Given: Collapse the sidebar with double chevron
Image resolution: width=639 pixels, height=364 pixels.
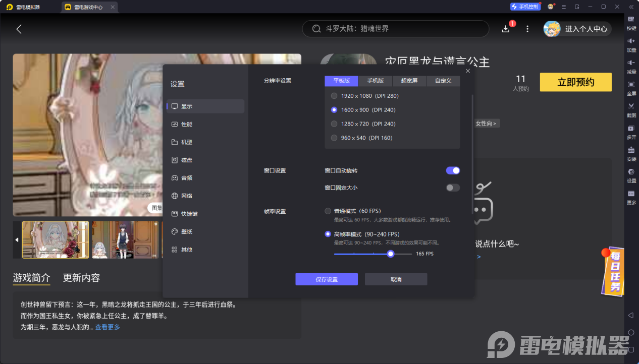Looking at the screenshot, I should (631, 7).
